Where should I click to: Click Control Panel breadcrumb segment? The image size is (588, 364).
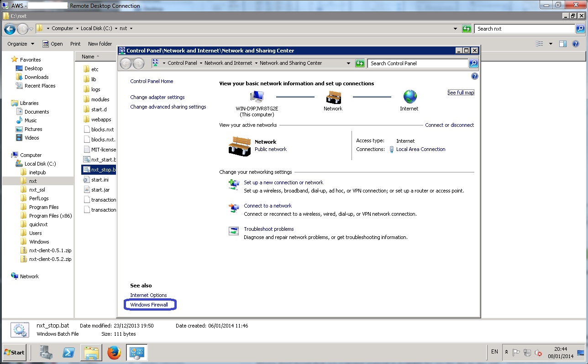182,63
